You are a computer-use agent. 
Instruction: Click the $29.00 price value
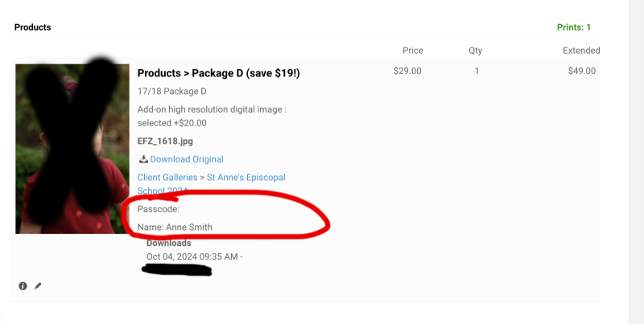(407, 71)
